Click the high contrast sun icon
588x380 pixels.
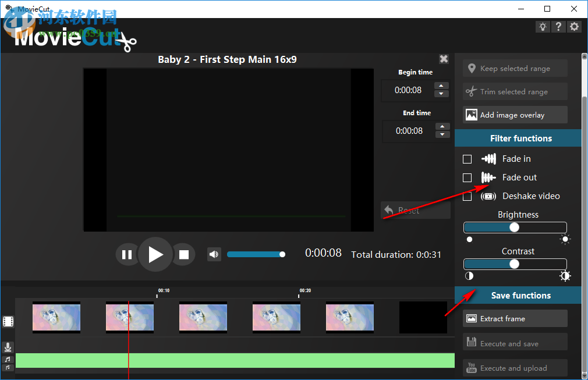point(565,276)
